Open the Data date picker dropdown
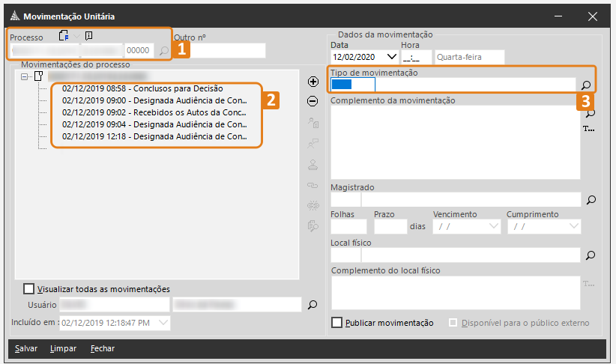The width and height of the screenshot is (616, 364). click(390, 57)
